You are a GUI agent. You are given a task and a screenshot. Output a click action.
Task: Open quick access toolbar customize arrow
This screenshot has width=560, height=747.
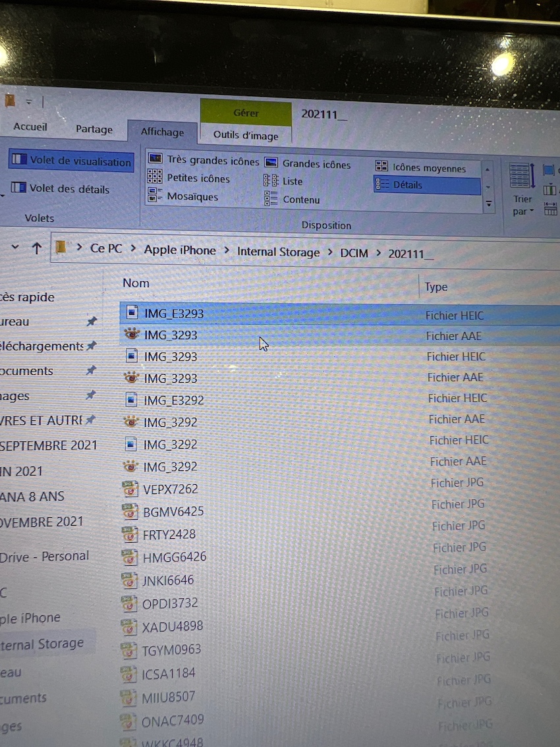28,101
